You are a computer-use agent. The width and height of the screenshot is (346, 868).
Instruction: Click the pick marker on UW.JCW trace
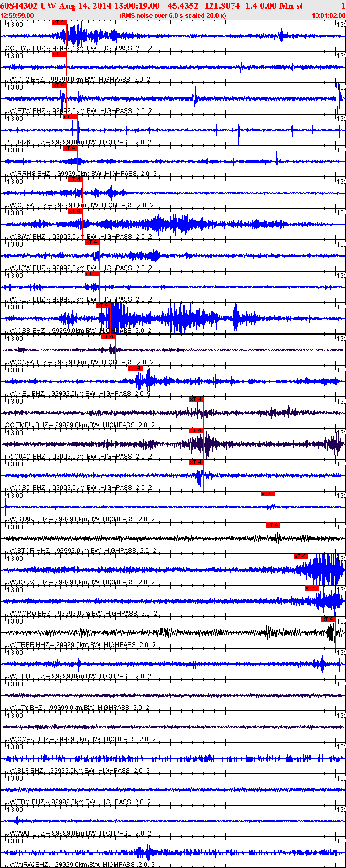(x=92, y=242)
